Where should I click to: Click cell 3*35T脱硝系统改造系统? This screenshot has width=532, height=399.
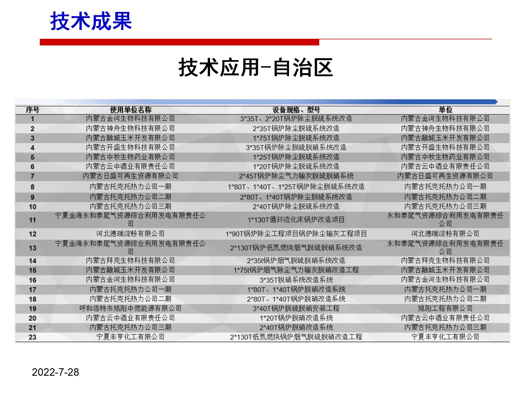tap(296, 280)
